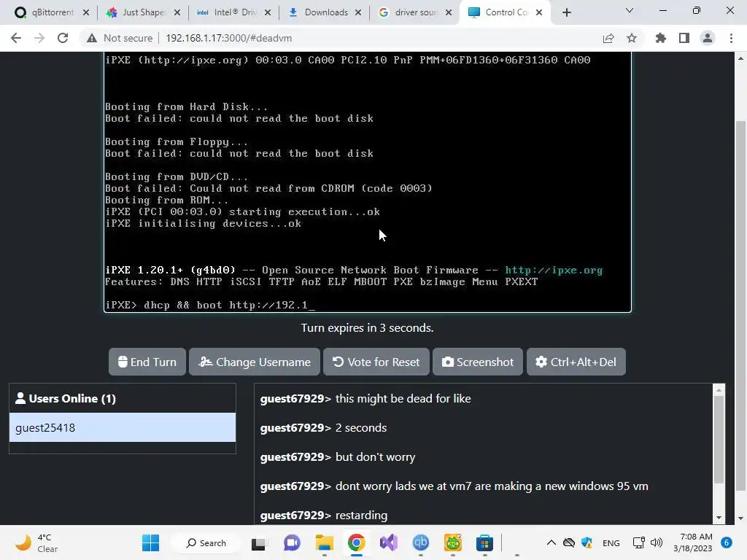Close the qBittorrent tab

tap(86, 12)
